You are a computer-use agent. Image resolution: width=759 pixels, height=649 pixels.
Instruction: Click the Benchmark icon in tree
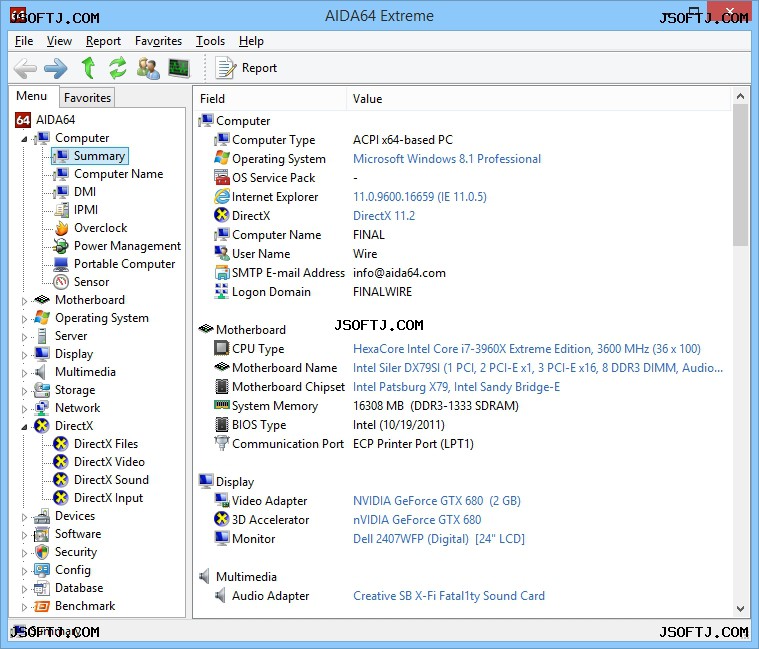(42, 606)
